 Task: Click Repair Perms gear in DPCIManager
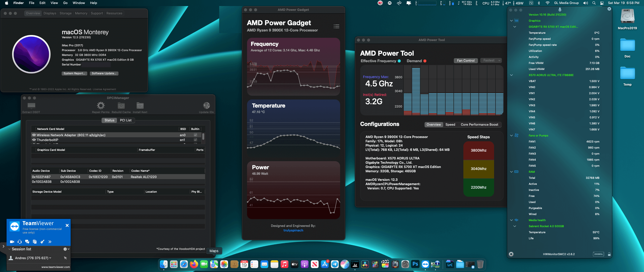point(101,108)
